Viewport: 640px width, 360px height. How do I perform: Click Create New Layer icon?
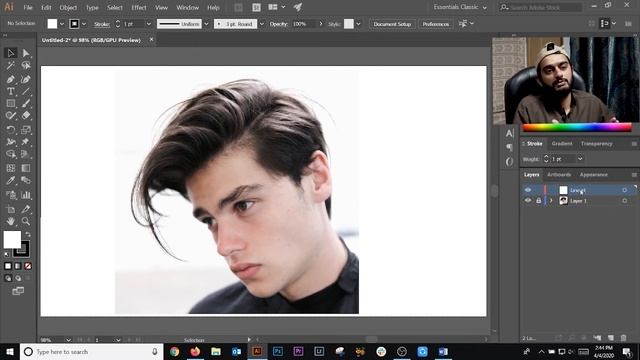tap(611, 338)
